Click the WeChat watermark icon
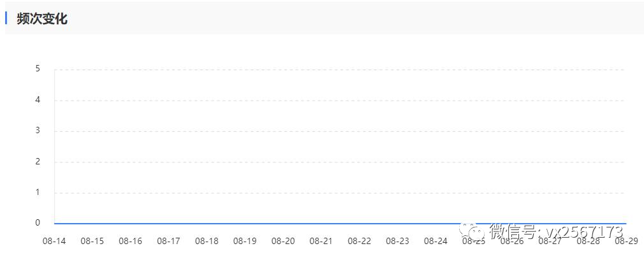 point(472,232)
